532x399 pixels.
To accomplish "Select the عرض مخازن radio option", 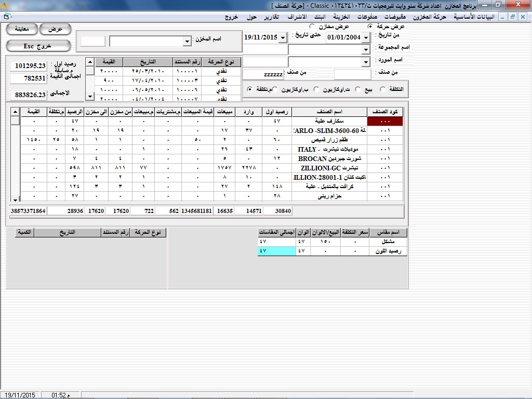I will click(x=312, y=26).
